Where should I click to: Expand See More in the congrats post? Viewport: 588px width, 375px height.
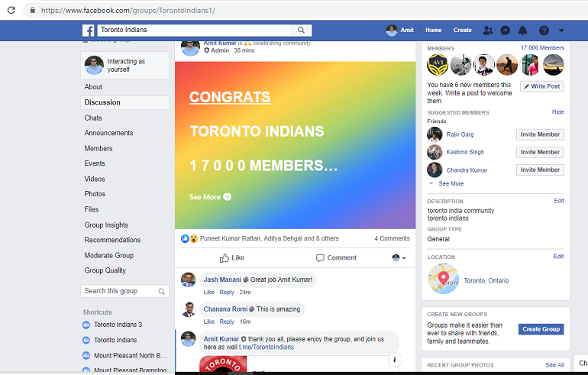210,197
